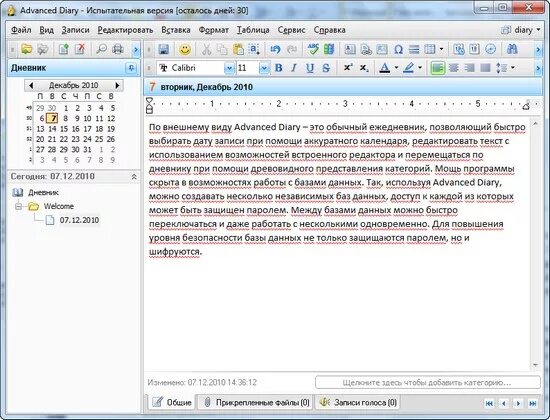This screenshot has width=550, height=420.
Task: Open the line spacing dropdown arrow
Action: (513, 67)
